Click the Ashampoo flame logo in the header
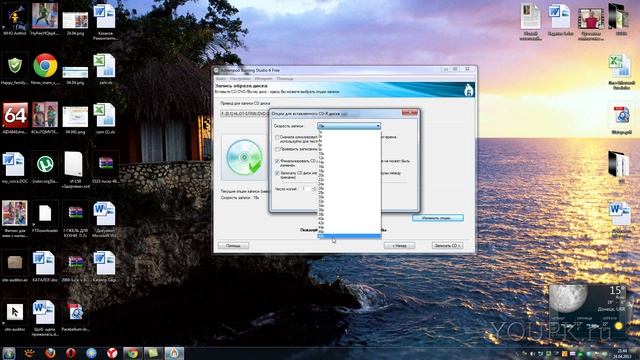Screen dimensions: 640x360 469,90
